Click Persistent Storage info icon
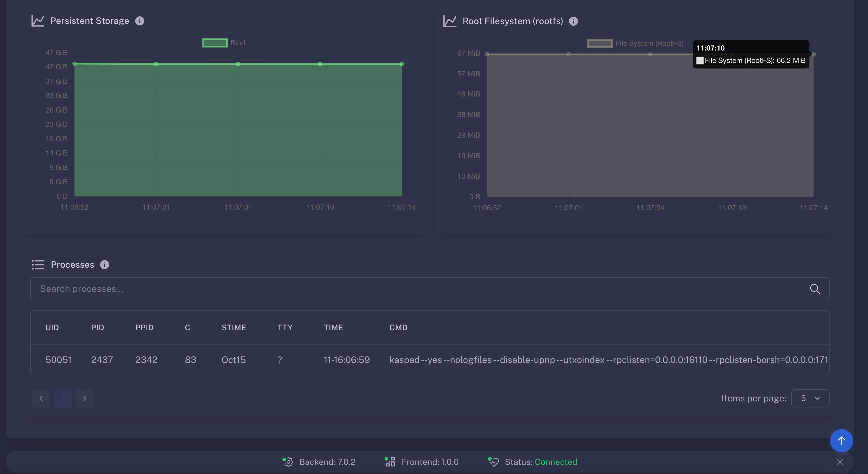The width and height of the screenshot is (868, 474). click(x=139, y=21)
